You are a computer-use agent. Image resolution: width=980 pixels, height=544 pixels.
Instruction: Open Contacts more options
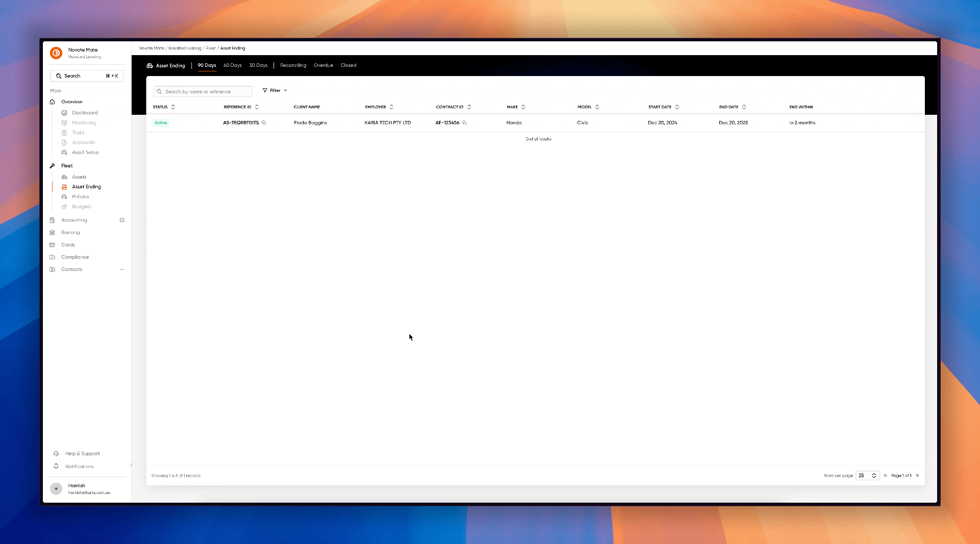(122, 269)
